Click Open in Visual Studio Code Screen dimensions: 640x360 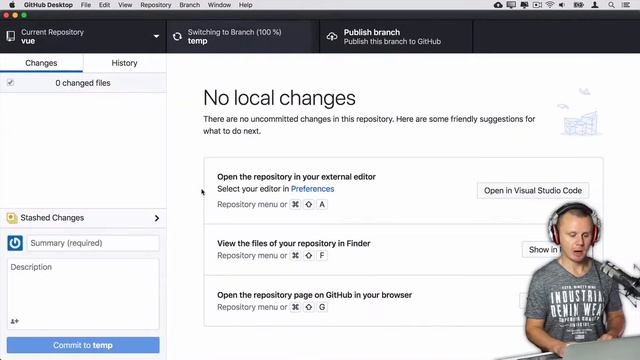[533, 190]
